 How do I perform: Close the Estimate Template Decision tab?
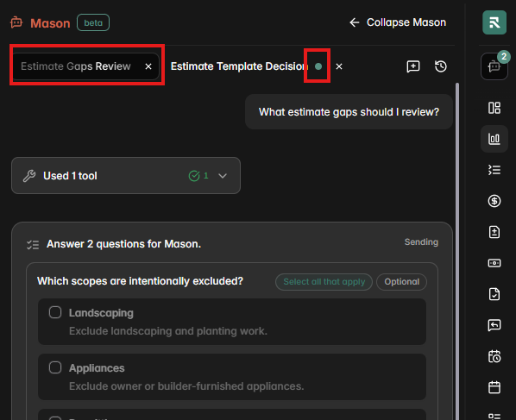(339, 66)
